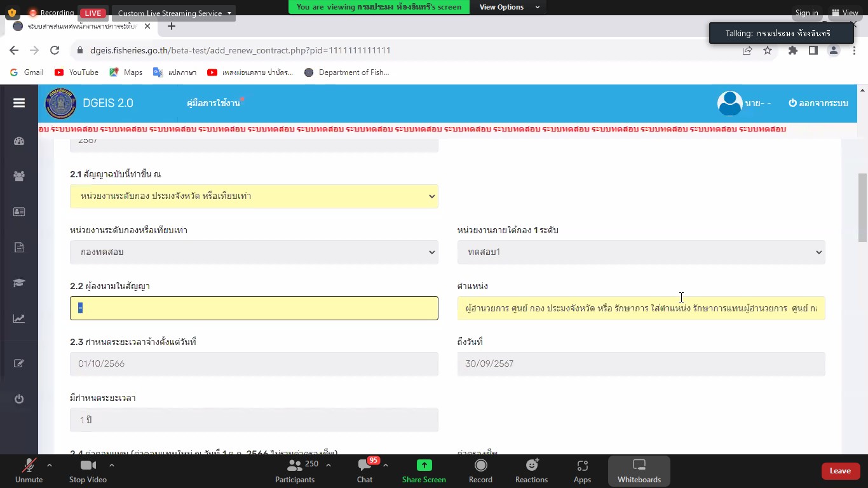This screenshot has width=868, height=488.
Task: Open the document icon in sidebar
Action: coord(19,247)
